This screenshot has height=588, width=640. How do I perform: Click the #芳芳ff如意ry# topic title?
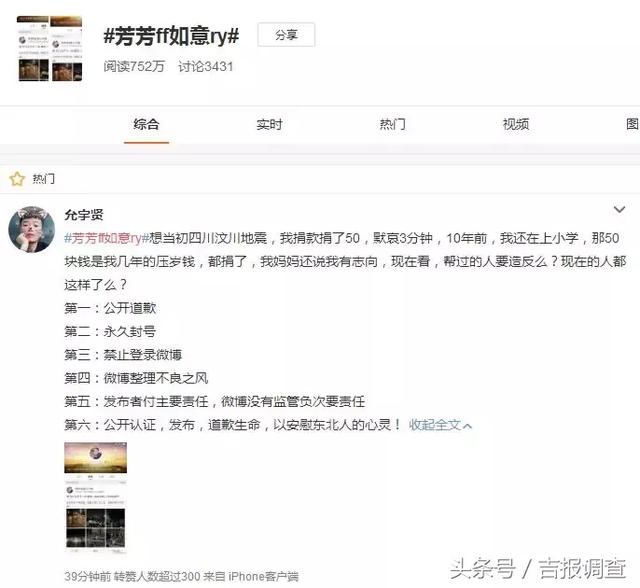coord(171,36)
